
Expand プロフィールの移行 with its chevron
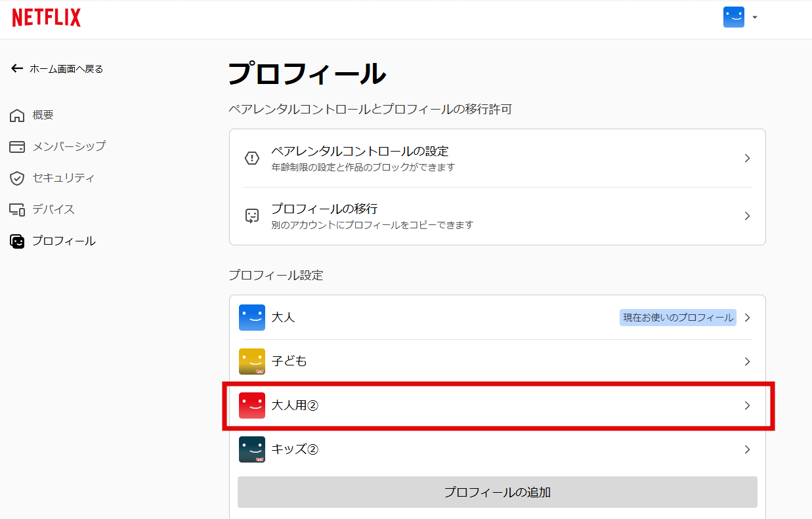point(747,216)
